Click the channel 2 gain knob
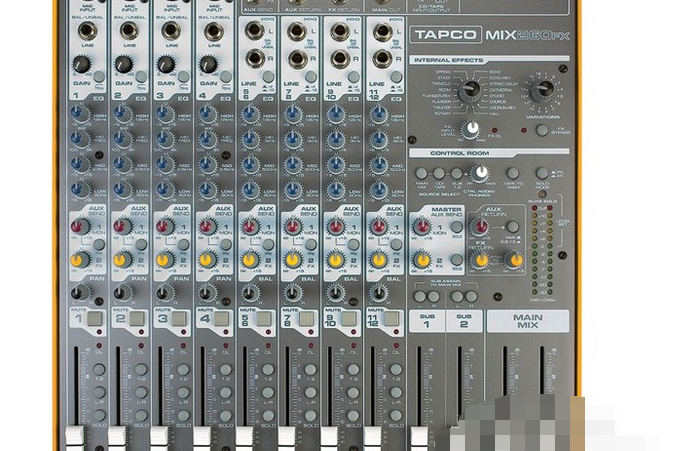677x451 pixels. click(123, 64)
